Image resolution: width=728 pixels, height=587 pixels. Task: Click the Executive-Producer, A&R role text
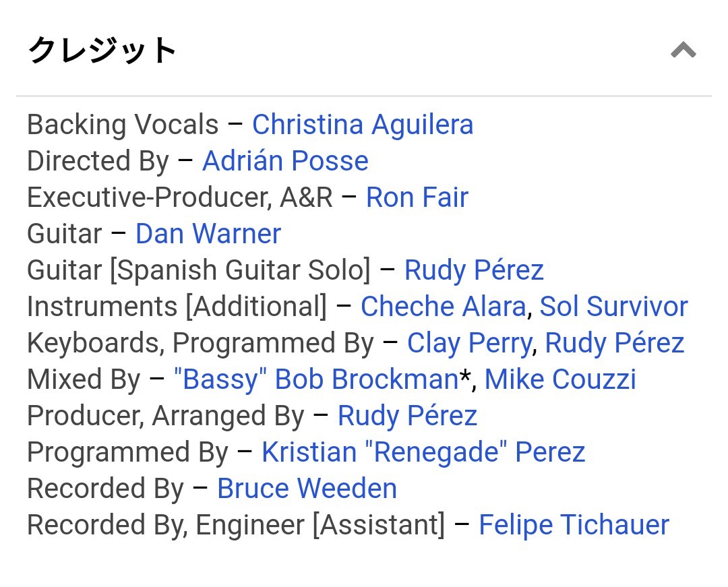tap(180, 197)
